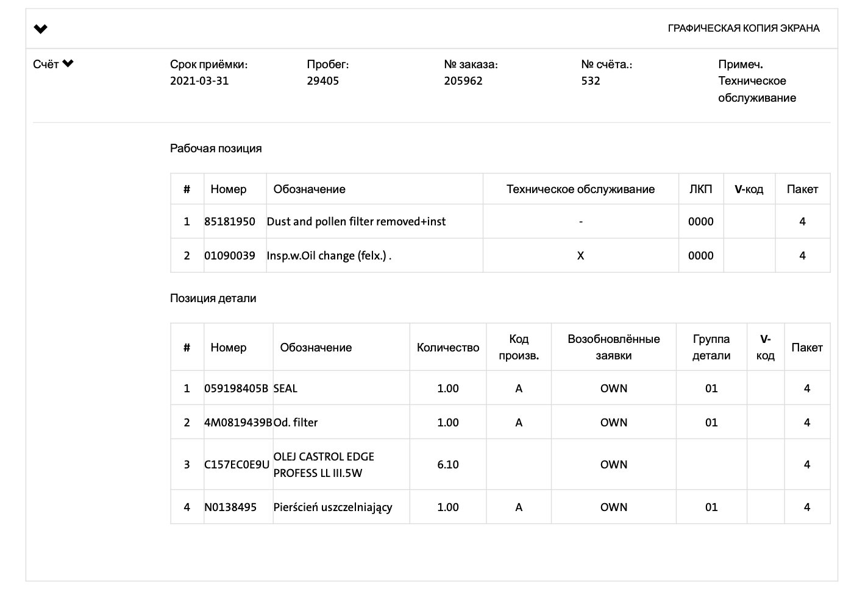868x614 pixels.
Task: Click the ГРАФИЧЕСКАЯ КОПИЯ ЭКРАНА heading
Action: pos(744,28)
